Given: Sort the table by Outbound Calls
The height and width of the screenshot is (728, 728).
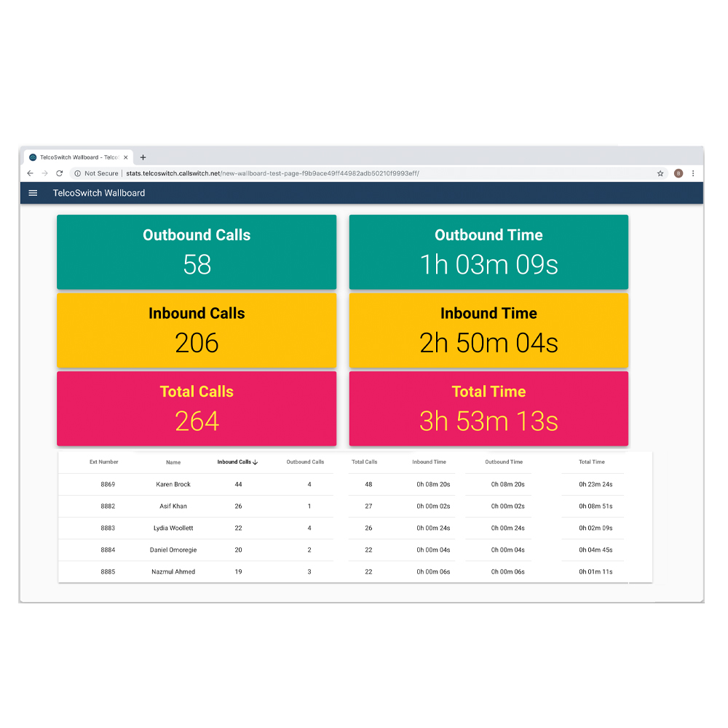Looking at the screenshot, I should (x=305, y=462).
